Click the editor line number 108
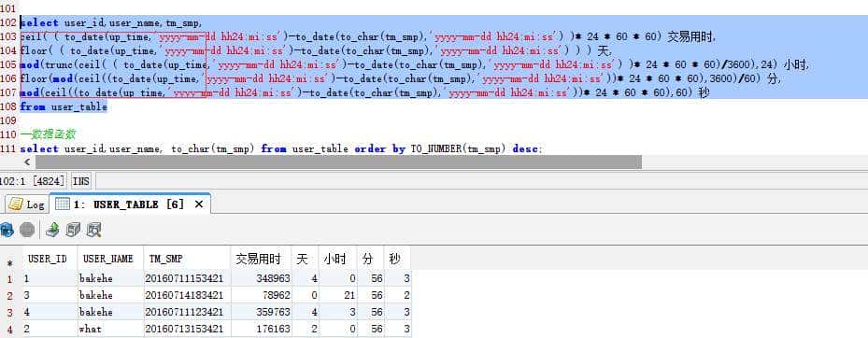868x338 pixels. coord(8,106)
